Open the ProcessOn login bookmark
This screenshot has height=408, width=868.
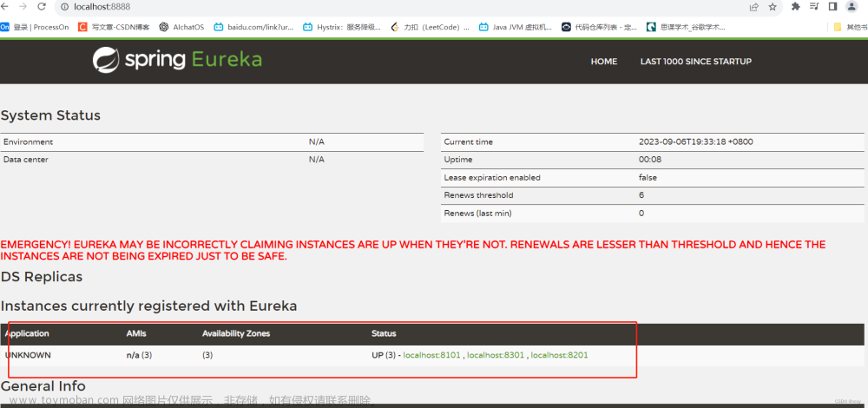[35, 27]
